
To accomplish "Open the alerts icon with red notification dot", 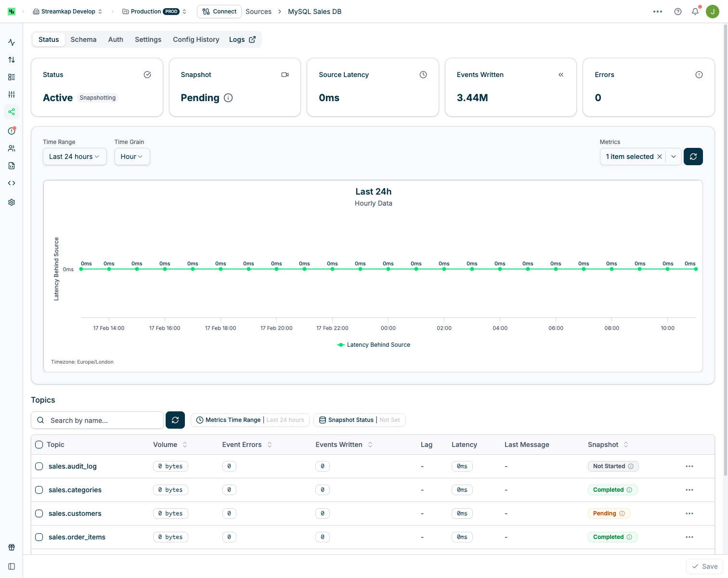I will 11,130.
